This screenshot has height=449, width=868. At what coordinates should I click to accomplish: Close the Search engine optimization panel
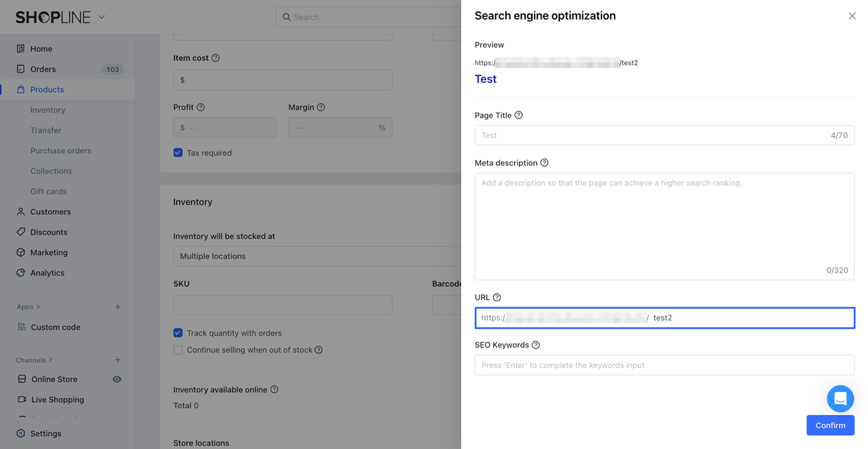point(852,16)
